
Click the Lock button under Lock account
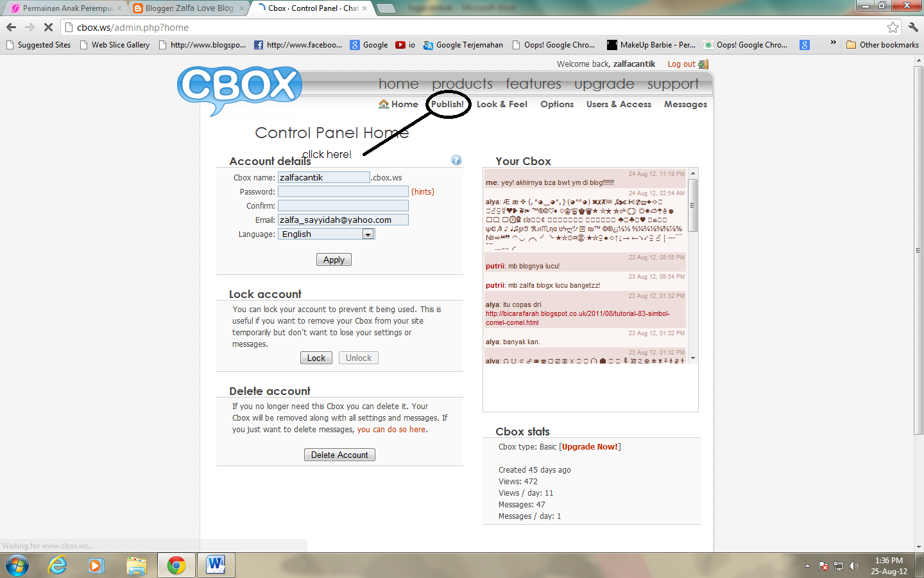(x=316, y=358)
